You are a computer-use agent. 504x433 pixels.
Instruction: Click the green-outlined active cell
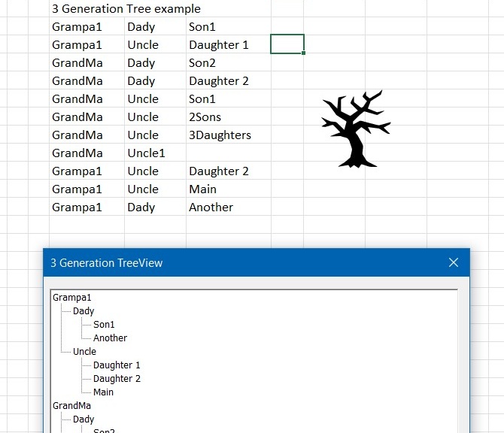pos(287,44)
